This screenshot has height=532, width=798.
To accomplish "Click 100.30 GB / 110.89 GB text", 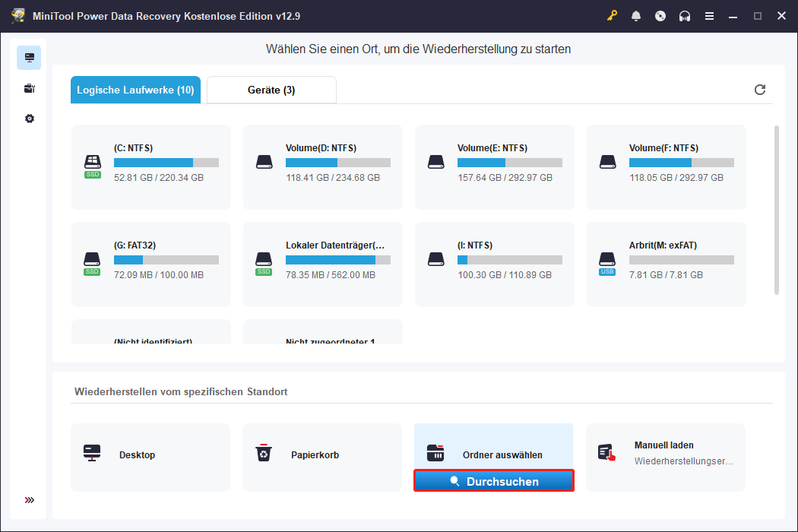I will pyautogui.click(x=505, y=275).
